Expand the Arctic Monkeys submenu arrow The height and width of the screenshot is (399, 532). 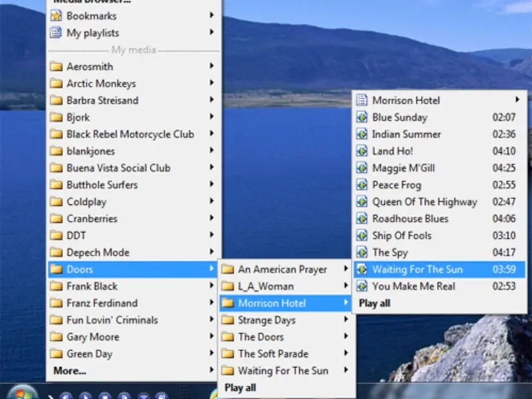(211, 82)
